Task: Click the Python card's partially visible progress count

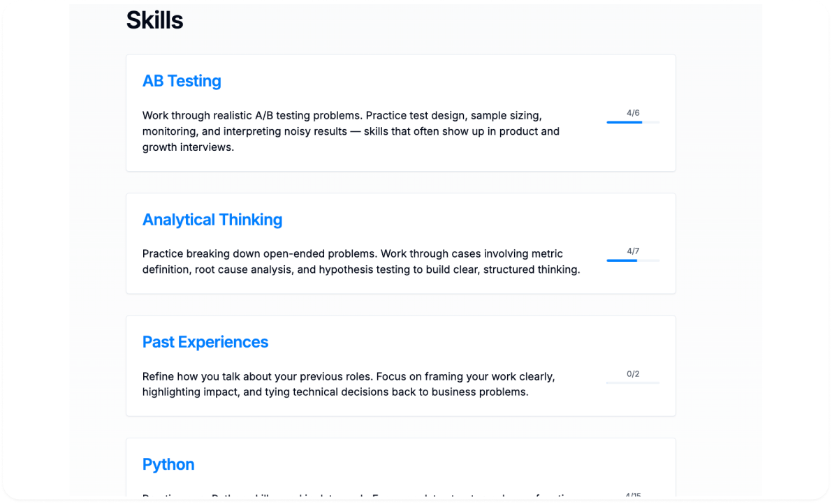Action: coord(633,496)
